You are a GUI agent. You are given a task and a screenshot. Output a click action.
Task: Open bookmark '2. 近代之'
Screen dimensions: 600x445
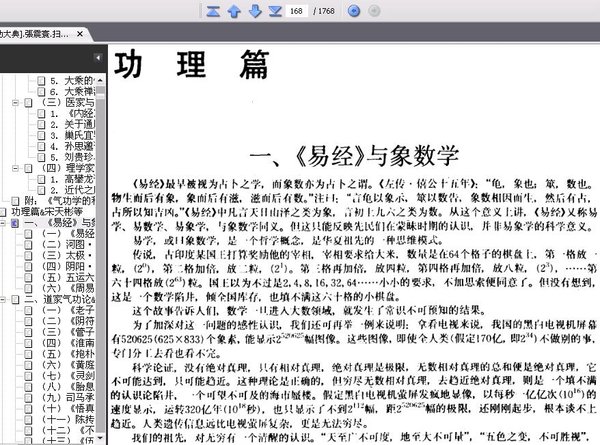pyautogui.click(x=72, y=190)
